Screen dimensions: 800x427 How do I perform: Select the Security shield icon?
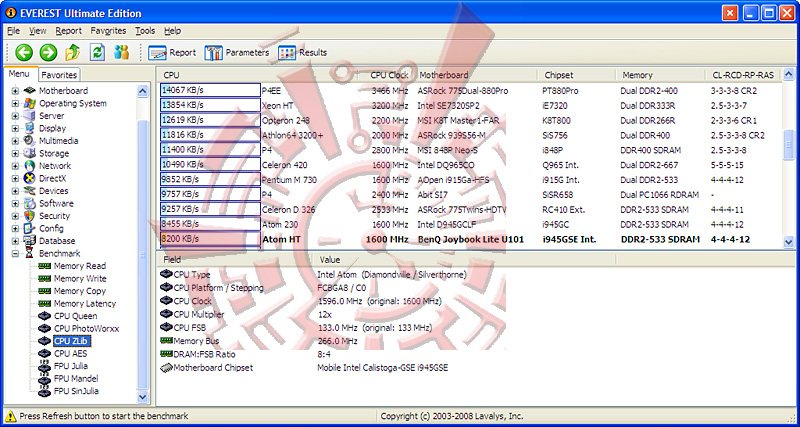30,216
